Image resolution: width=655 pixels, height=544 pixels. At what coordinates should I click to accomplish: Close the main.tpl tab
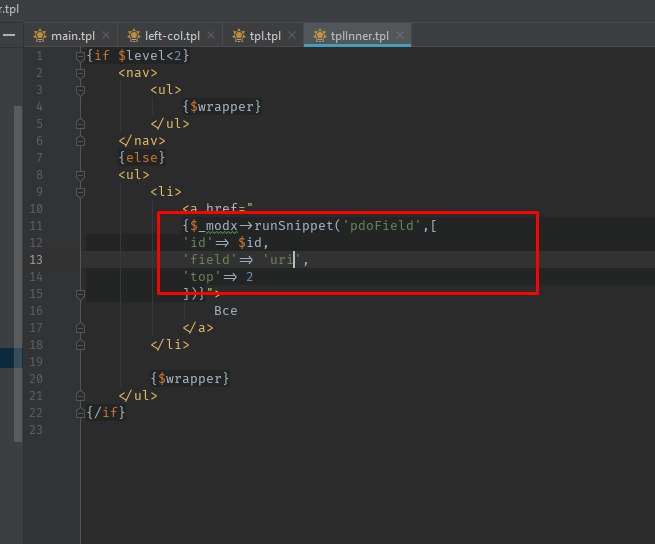click(106, 36)
